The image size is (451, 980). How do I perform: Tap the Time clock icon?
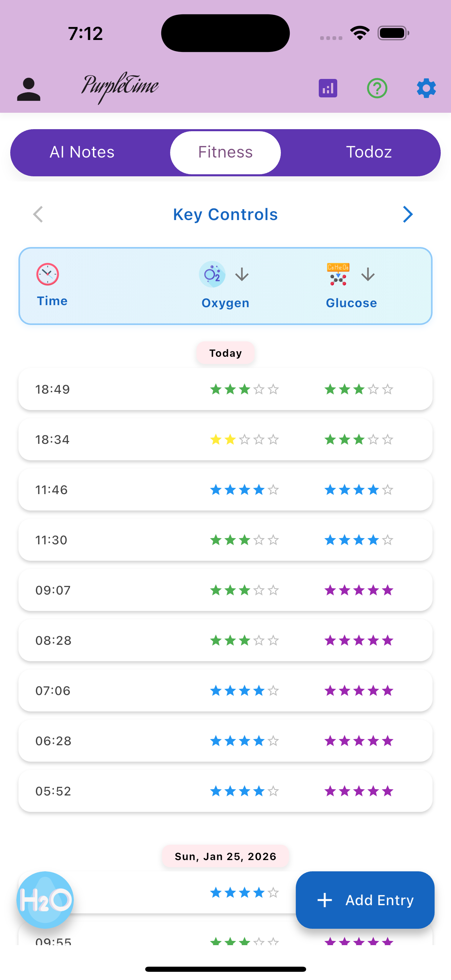(x=47, y=274)
